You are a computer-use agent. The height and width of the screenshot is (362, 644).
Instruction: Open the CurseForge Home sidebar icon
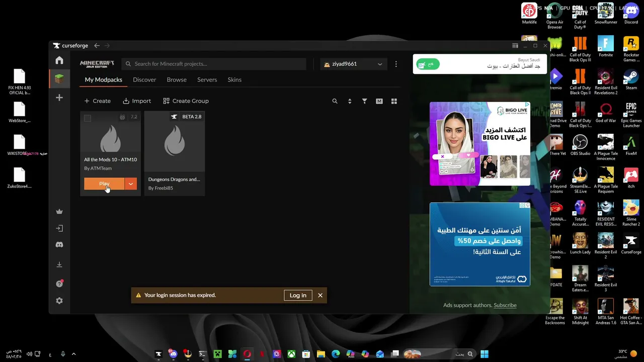[59, 61]
